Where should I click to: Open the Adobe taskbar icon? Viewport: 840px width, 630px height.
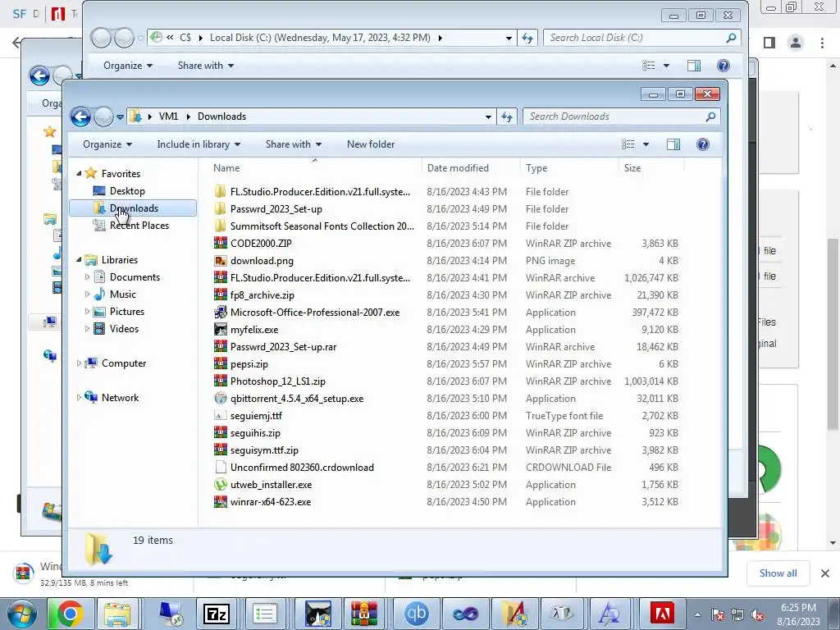point(662,614)
